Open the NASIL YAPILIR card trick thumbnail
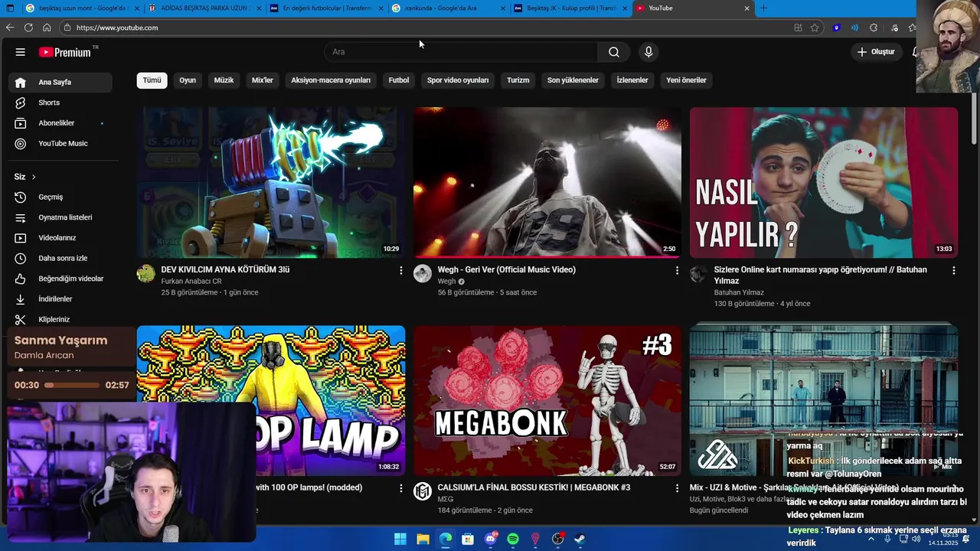Screen dimensions: 980x551 pos(823,182)
